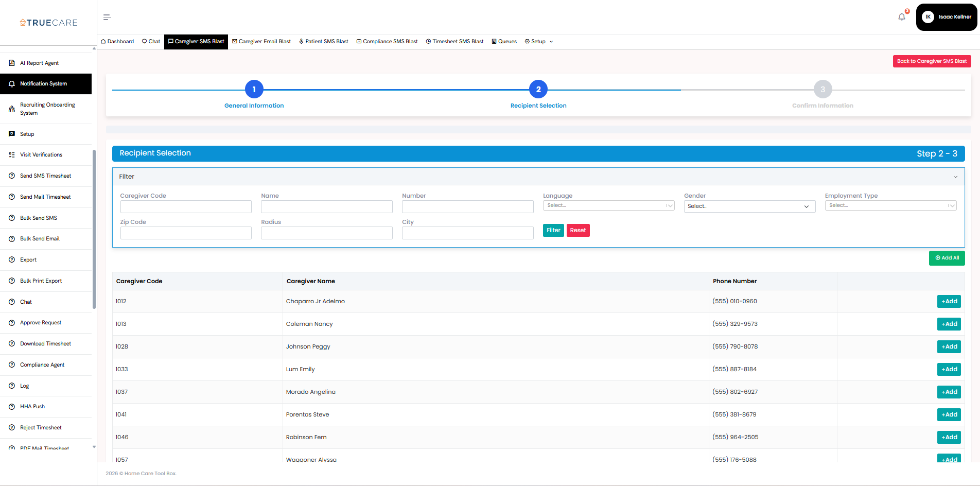Open the Patient SMS Blast tab
This screenshot has height=486, width=980.
[324, 41]
